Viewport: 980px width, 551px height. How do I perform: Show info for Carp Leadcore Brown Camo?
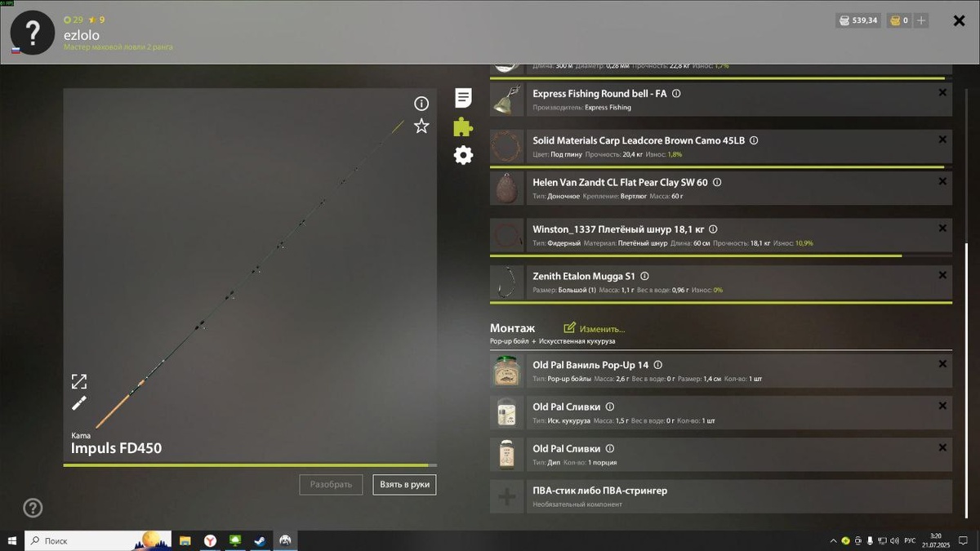[754, 140]
